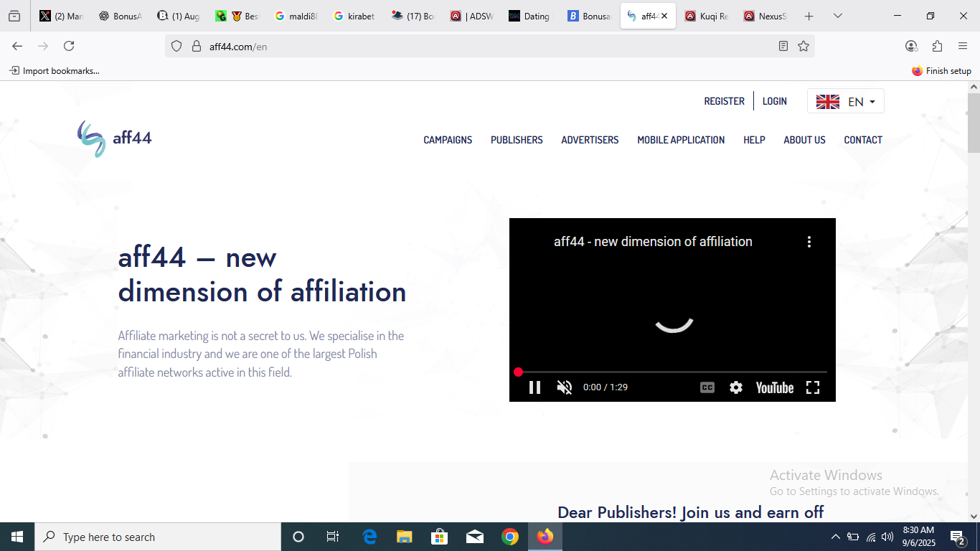Launch Google Chrome from the taskbar

tap(510, 537)
